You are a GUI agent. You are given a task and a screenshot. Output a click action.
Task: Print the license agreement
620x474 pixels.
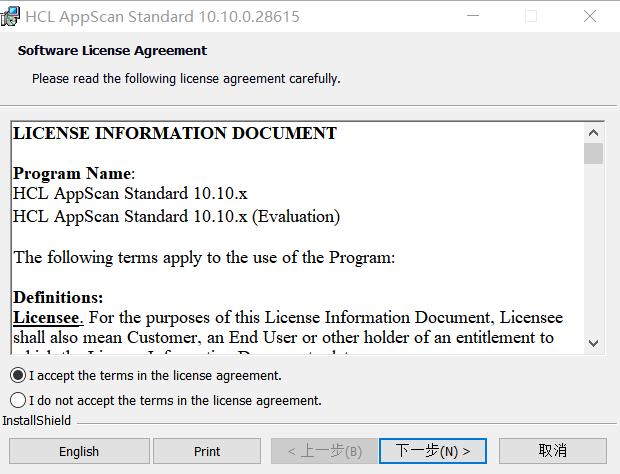coord(207,451)
